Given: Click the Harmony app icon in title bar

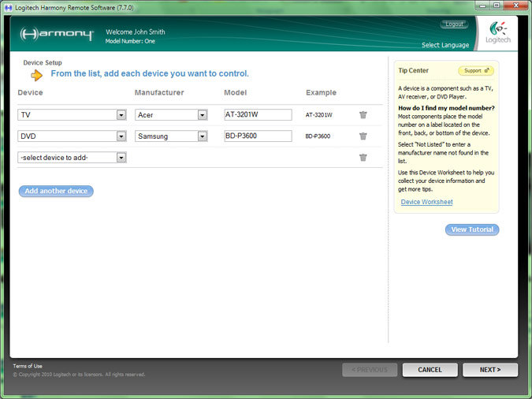Looking at the screenshot, I should (x=7, y=5).
